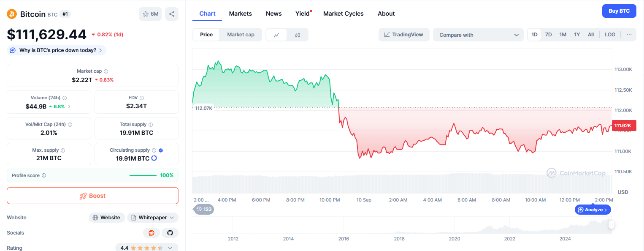
Task: Open the three-dot chart options menu
Action: click(629, 35)
